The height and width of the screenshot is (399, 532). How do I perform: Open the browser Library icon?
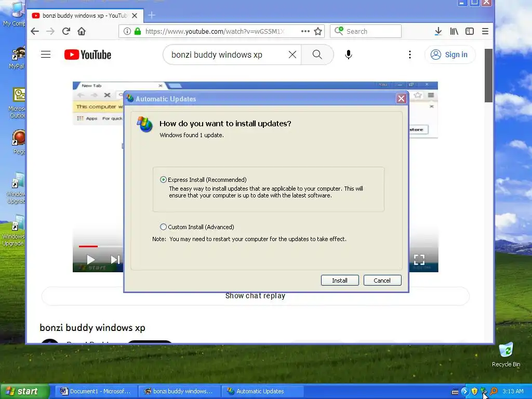pos(454,31)
